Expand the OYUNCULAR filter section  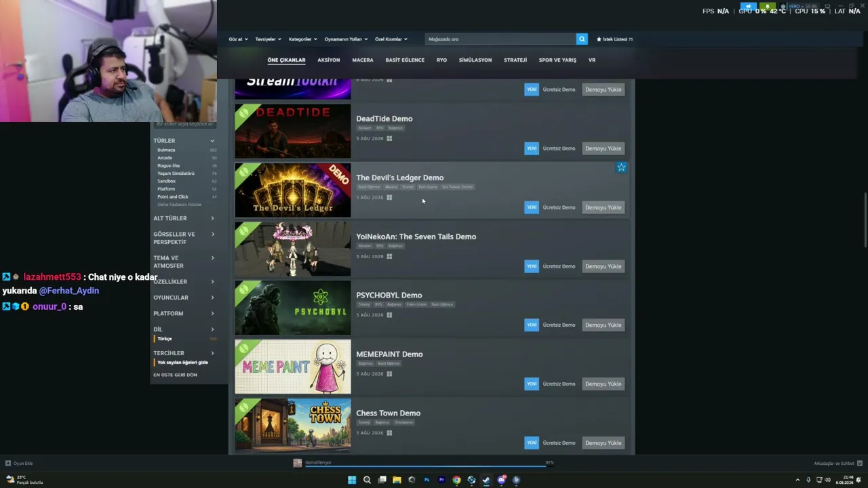coord(184,298)
